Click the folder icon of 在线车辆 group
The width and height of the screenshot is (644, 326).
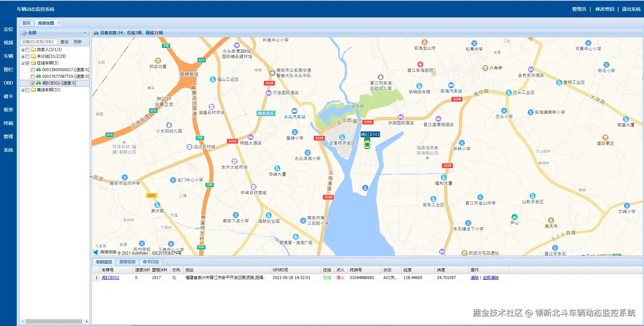coord(33,63)
